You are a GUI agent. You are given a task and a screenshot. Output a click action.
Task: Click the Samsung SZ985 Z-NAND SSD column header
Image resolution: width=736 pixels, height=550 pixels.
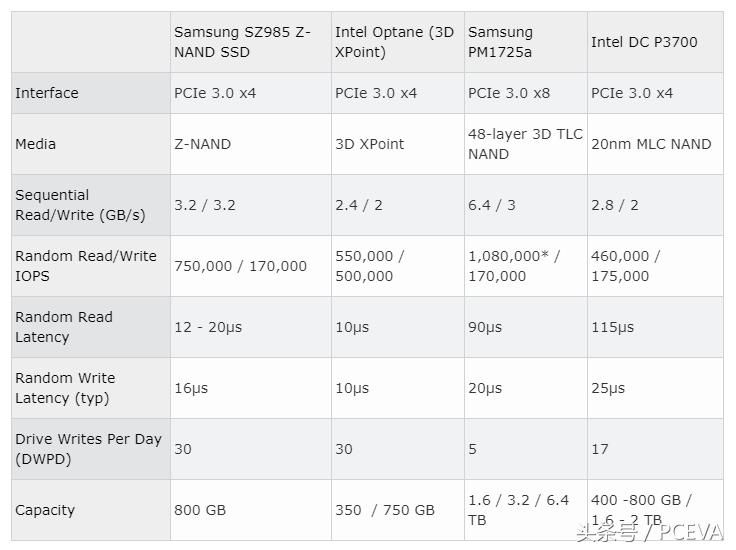click(242, 42)
